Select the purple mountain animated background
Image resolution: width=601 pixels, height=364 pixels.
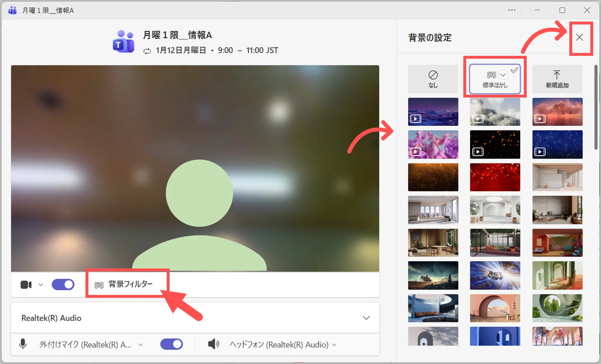433,112
